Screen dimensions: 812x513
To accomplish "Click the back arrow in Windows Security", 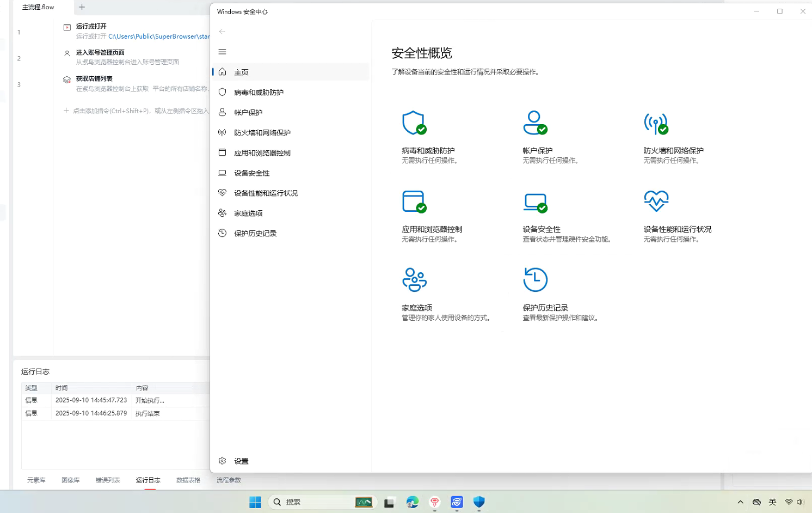I will pyautogui.click(x=222, y=32).
